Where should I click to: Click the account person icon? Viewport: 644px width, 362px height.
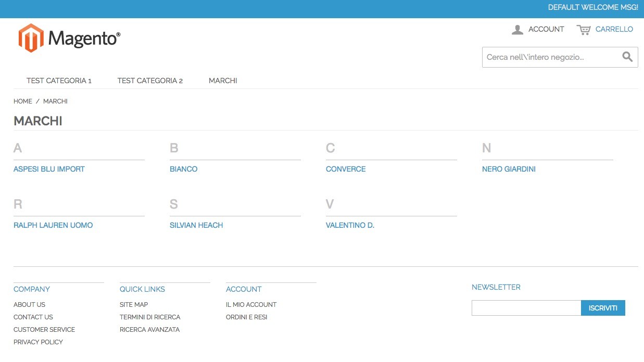coord(517,30)
